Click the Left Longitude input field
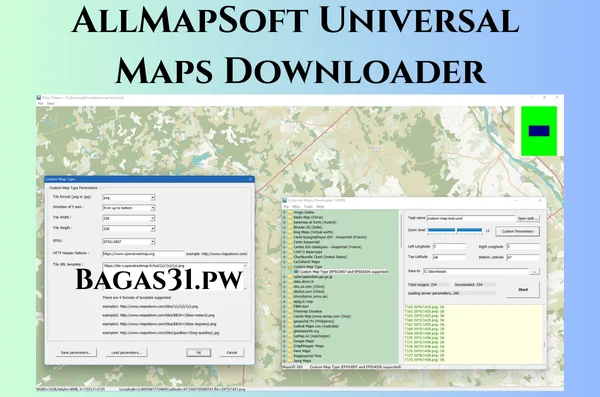This screenshot has width=600, height=397. pos(449,247)
